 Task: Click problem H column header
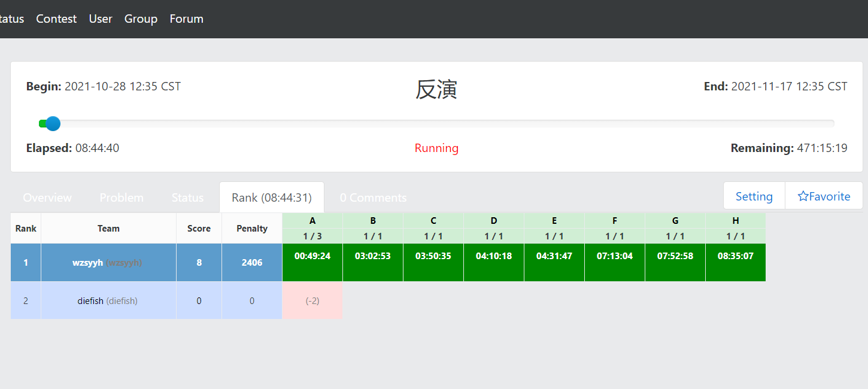tap(735, 221)
